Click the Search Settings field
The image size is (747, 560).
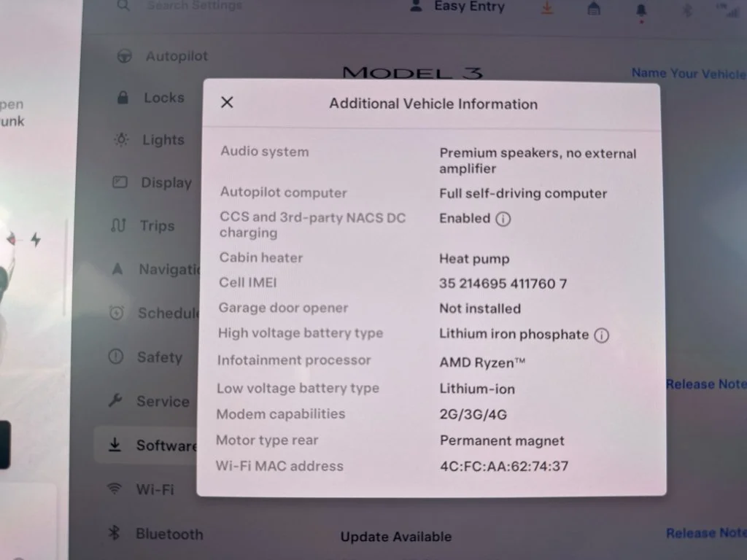[x=194, y=5]
